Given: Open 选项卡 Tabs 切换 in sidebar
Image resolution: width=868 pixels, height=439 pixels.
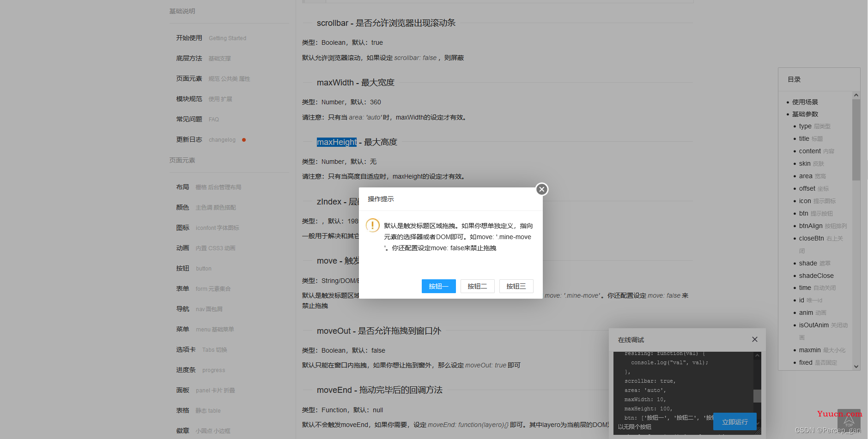Looking at the screenshot, I should tap(201, 349).
